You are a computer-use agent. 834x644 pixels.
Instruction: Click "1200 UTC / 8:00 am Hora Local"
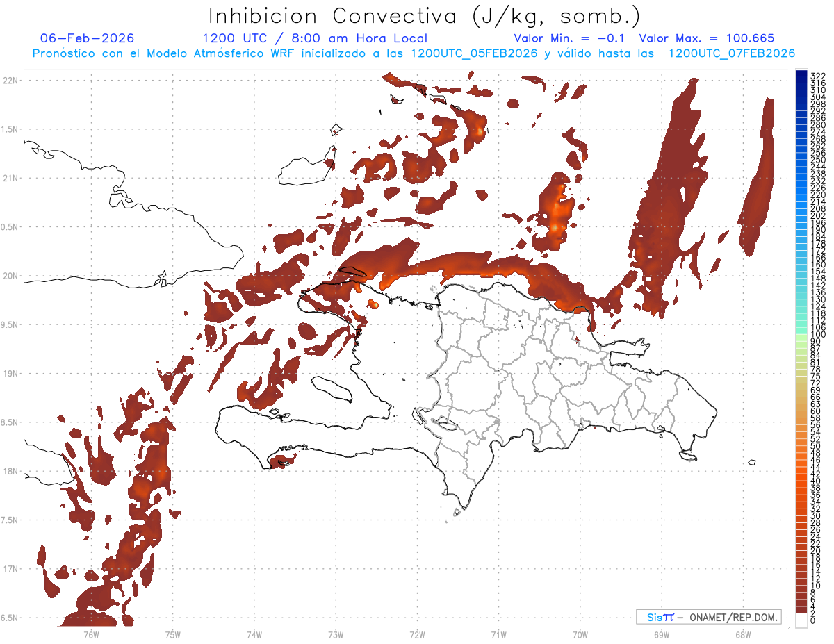pos(315,38)
